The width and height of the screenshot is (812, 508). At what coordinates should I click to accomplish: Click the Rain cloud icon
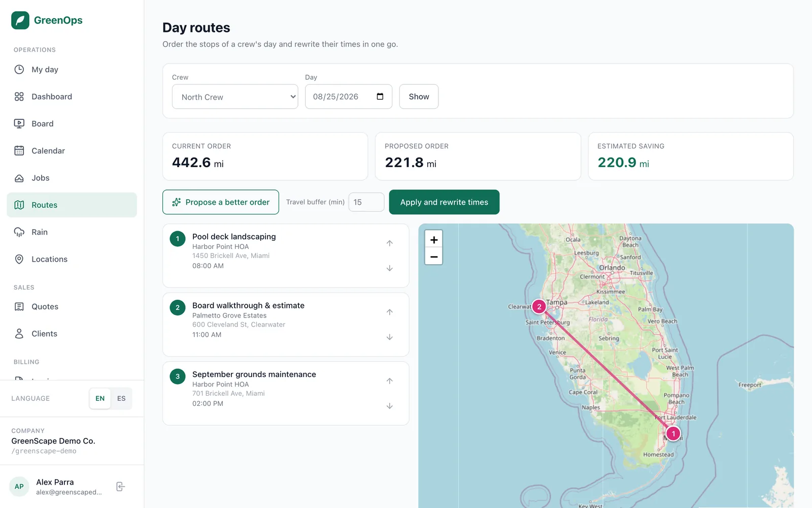19,232
